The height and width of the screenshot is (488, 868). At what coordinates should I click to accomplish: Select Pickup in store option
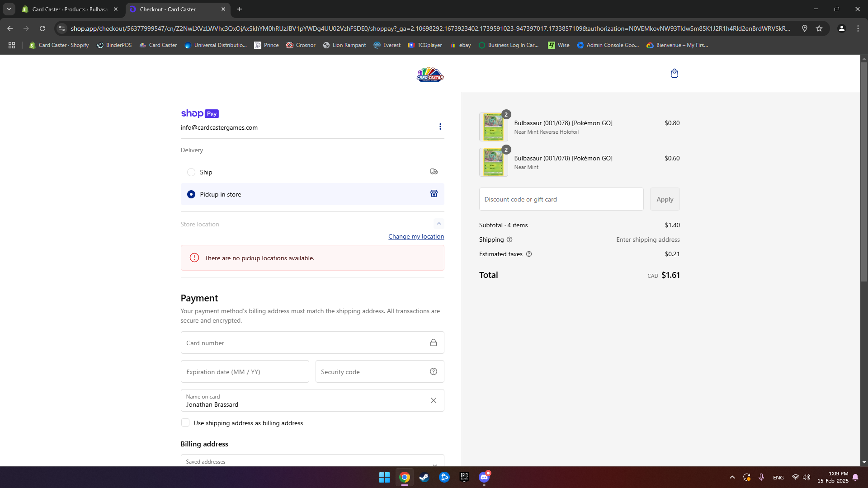pyautogui.click(x=191, y=194)
